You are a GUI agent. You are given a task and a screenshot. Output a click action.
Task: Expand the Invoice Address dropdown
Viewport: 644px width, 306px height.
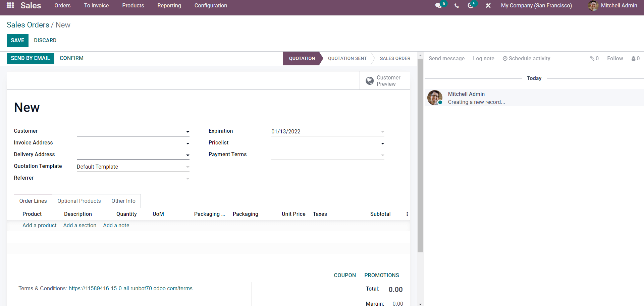click(188, 143)
